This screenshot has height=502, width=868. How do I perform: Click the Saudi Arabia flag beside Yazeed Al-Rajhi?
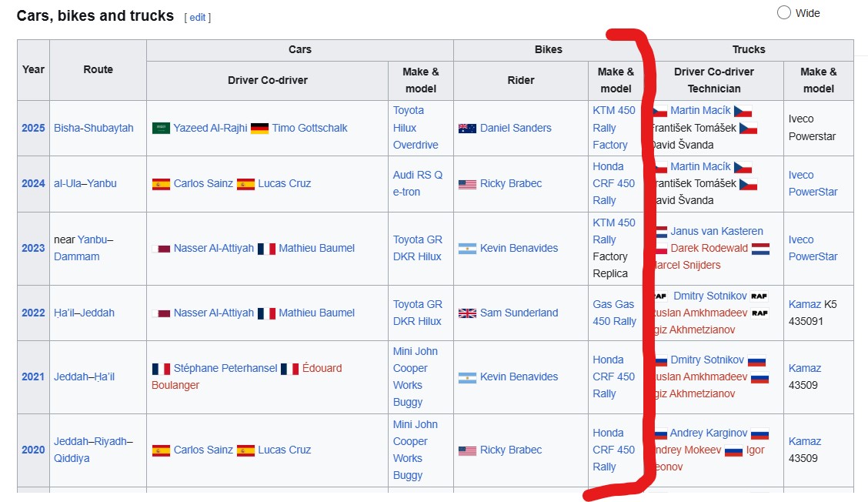click(161, 129)
